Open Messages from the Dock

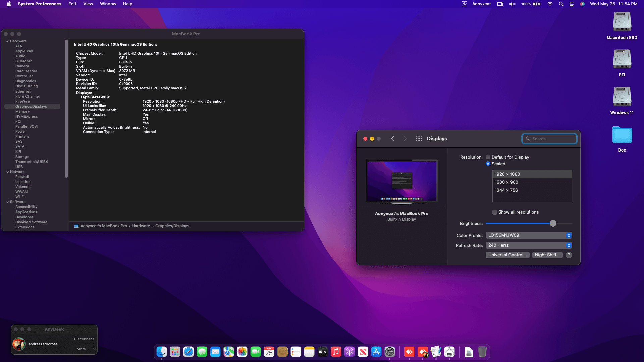[202, 352]
